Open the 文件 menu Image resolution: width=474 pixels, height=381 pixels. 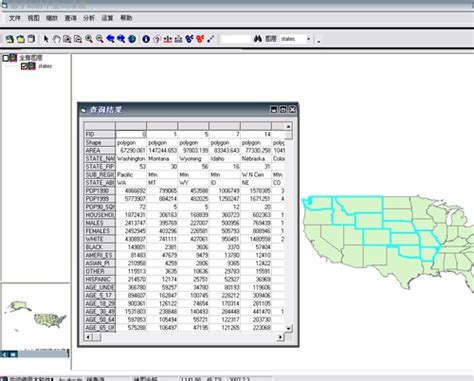tap(15, 18)
